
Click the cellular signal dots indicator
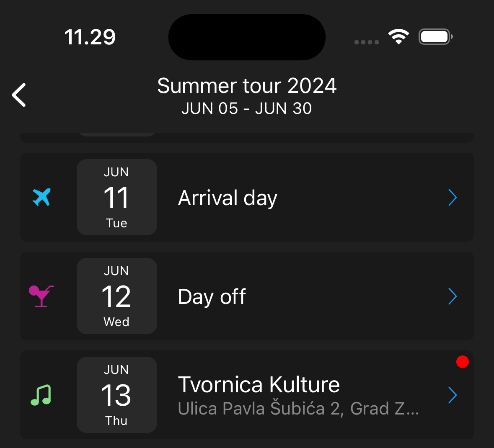(366, 42)
